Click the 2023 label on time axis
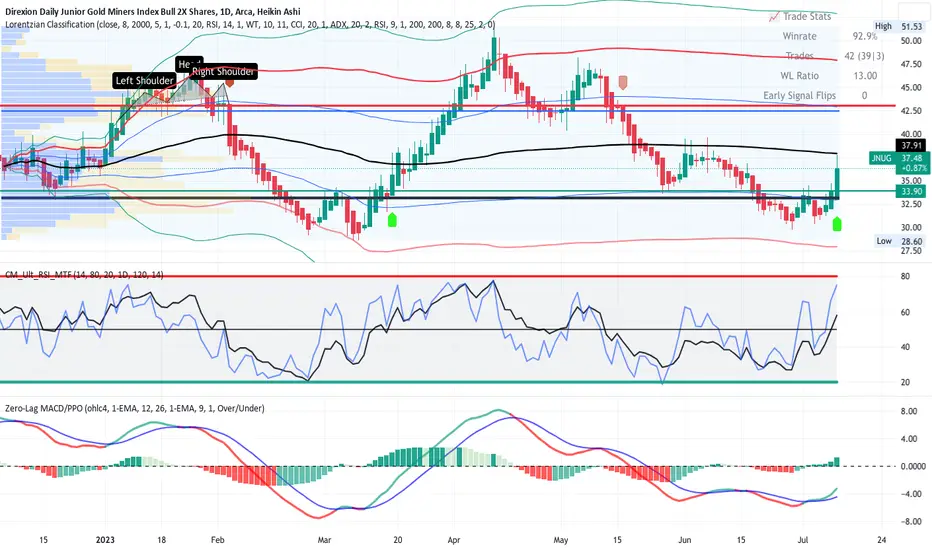This screenshot has width=932, height=550. point(105,540)
